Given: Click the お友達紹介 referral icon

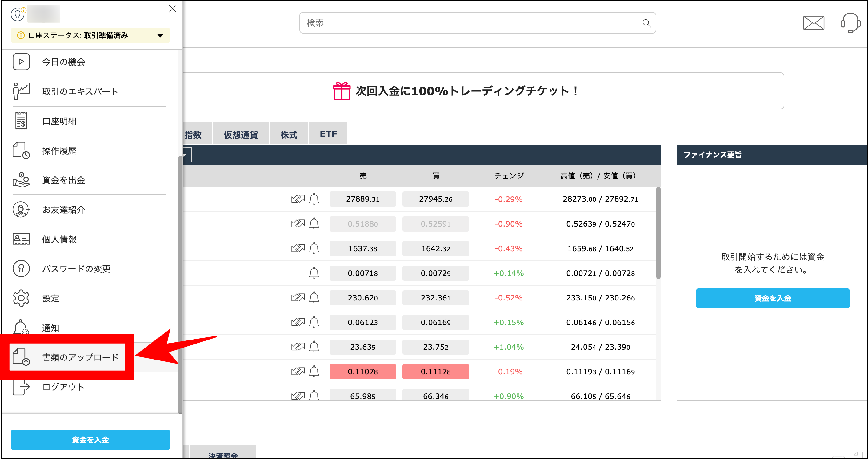Looking at the screenshot, I should tap(21, 209).
